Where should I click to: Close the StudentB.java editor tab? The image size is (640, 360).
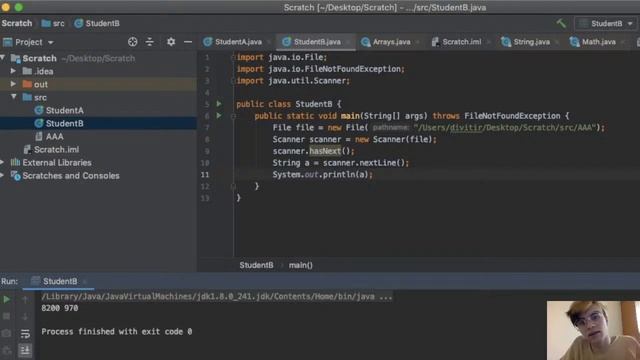[x=348, y=42]
